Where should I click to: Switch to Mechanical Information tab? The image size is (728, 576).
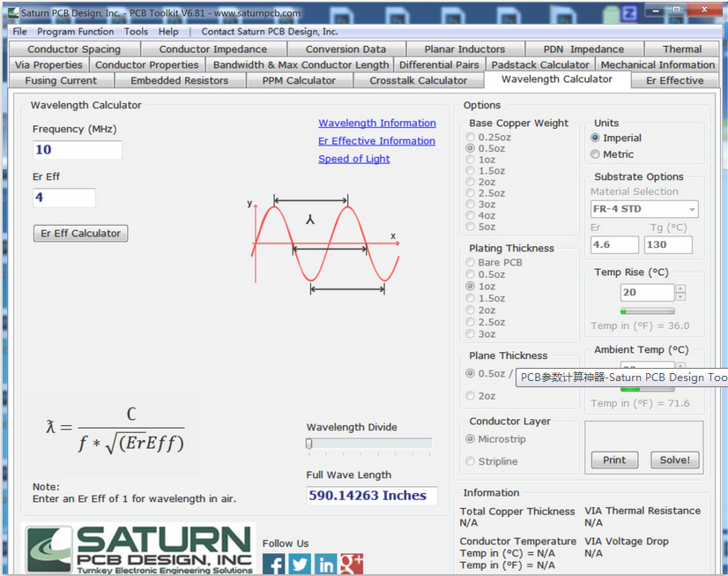pyautogui.click(x=657, y=64)
